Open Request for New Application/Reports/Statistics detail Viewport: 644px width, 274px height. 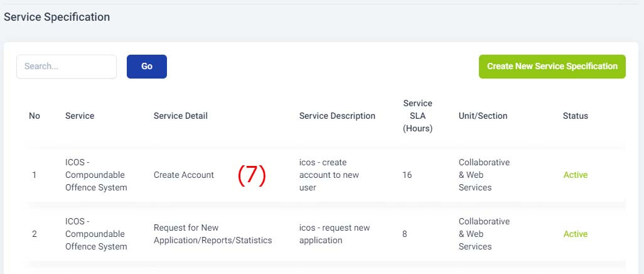pos(213,234)
